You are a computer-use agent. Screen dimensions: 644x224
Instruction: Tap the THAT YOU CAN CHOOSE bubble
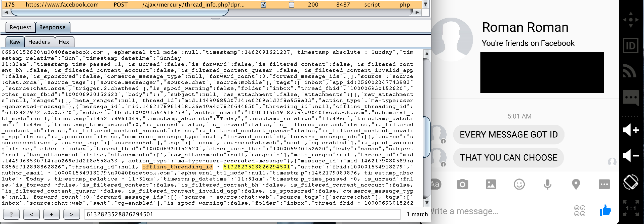coord(508,158)
